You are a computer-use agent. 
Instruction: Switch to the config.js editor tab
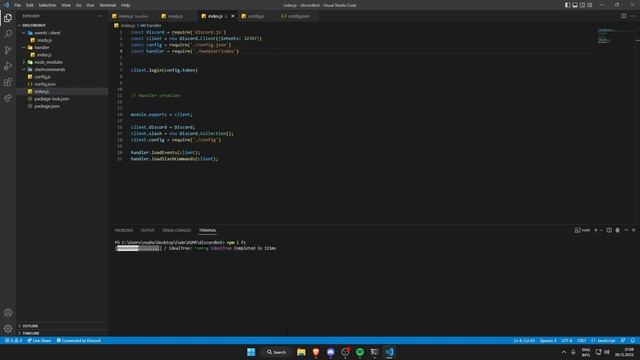coord(256,16)
